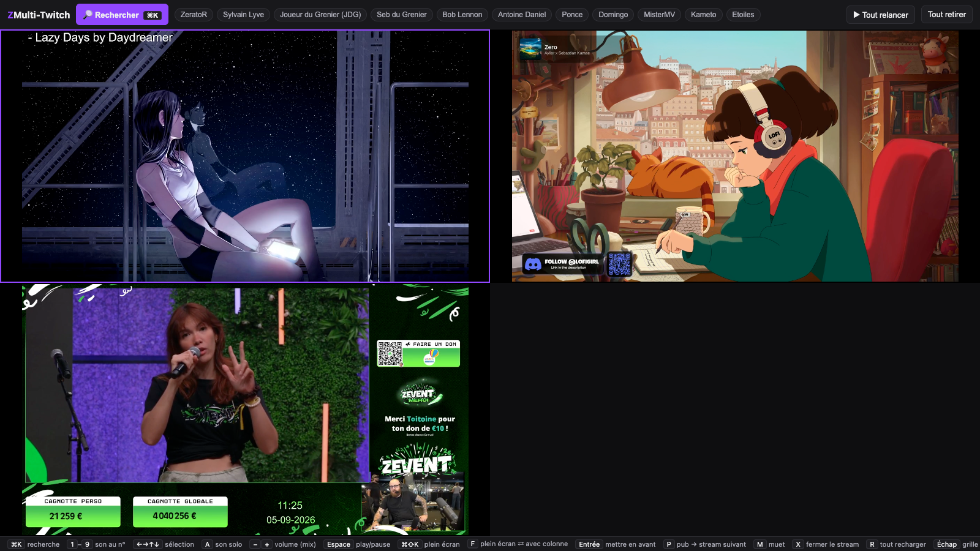
Task: Click the 'X' fermer le stream keycap
Action: 798,544
